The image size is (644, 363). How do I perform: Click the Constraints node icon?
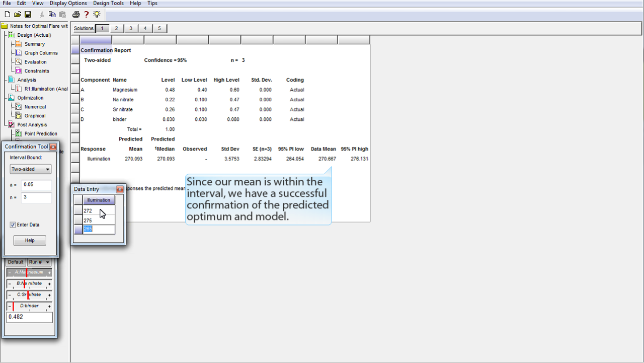coord(19,71)
